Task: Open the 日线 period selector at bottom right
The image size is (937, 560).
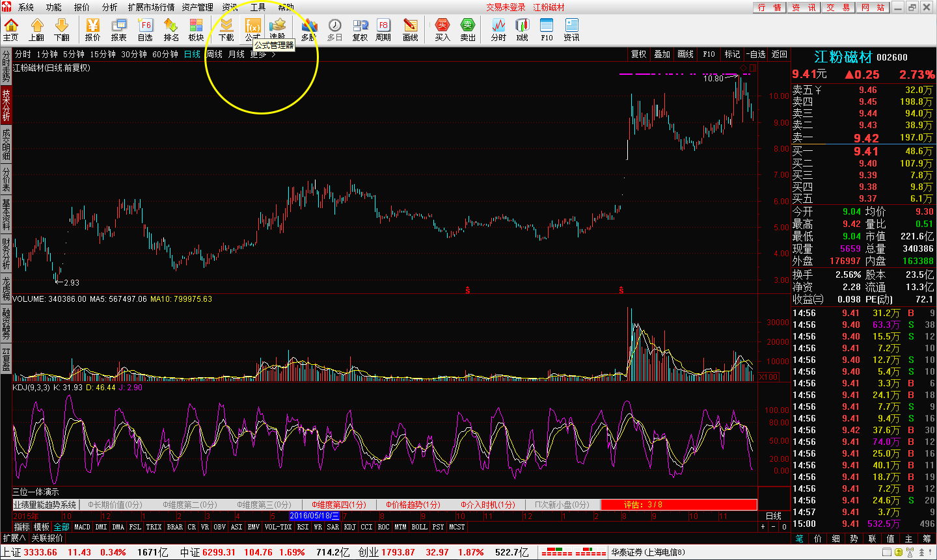Action: [773, 516]
